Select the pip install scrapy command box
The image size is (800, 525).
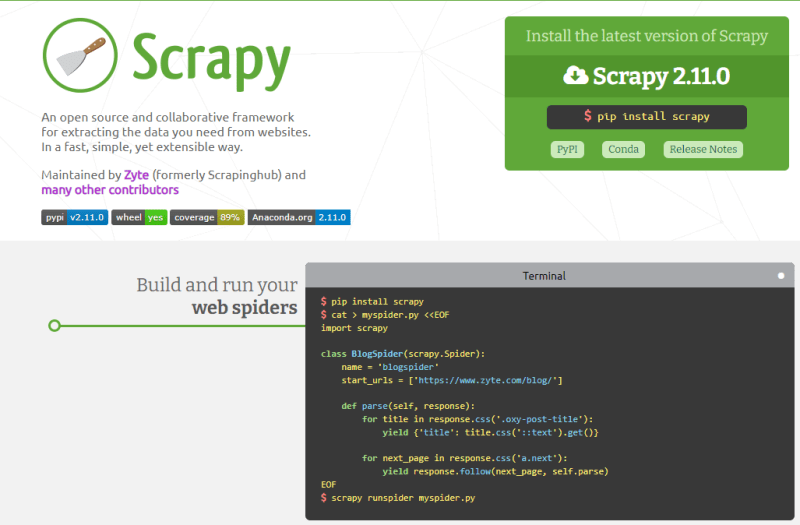pos(646,117)
